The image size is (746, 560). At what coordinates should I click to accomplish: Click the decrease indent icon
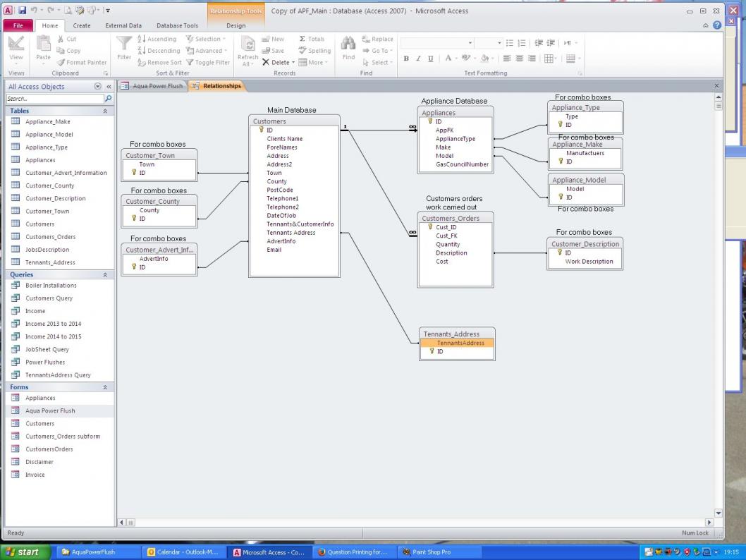point(539,43)
